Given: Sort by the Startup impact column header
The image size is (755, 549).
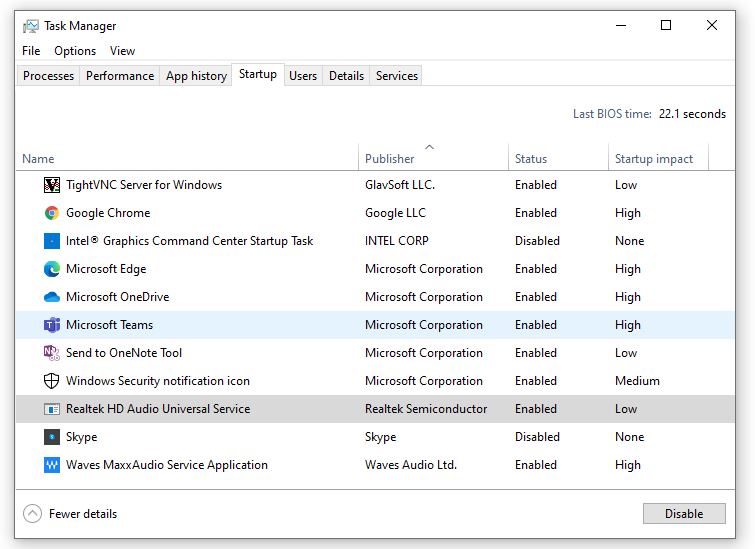Looking at the screenshot, I should pyautogui.click(x=659, y=158).
